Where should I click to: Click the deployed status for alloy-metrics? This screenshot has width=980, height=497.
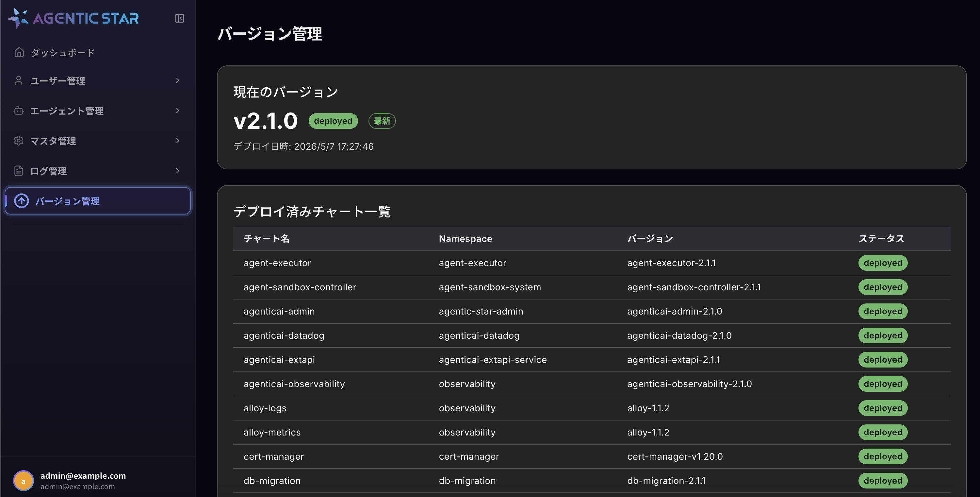pyautogui.click(x=883, y=432)
